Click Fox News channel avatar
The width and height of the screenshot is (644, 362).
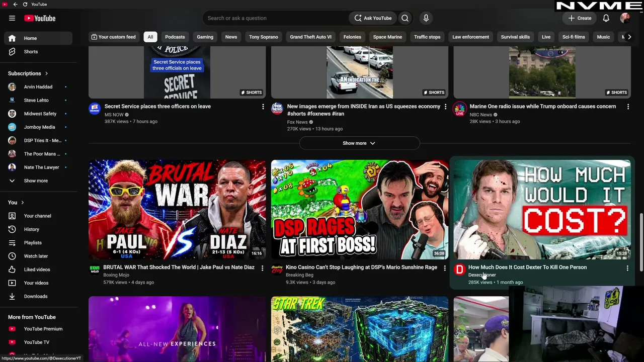[x=277, y=109]
